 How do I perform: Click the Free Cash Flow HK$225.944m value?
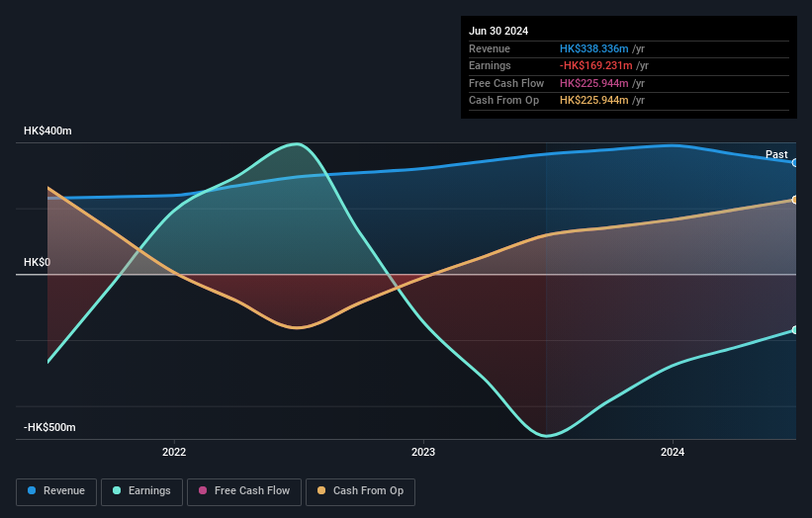pos(594,83)
